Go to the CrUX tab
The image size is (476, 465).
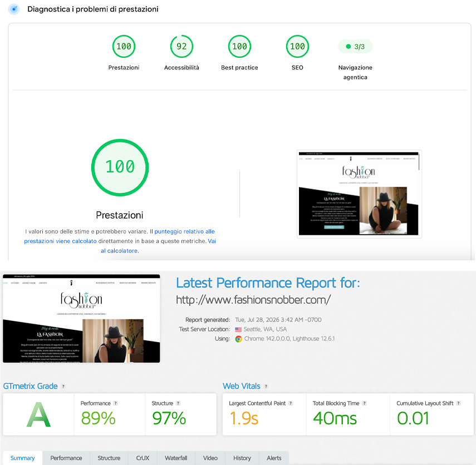point(143,458)
